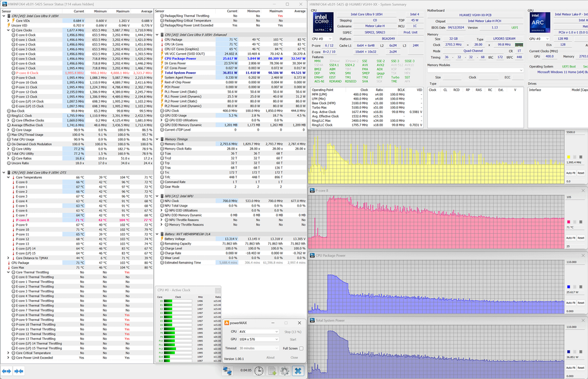The image size is (588, 379).
Task: Click the collapse columns inward-arrows icon
Action: tap(19, 371)
